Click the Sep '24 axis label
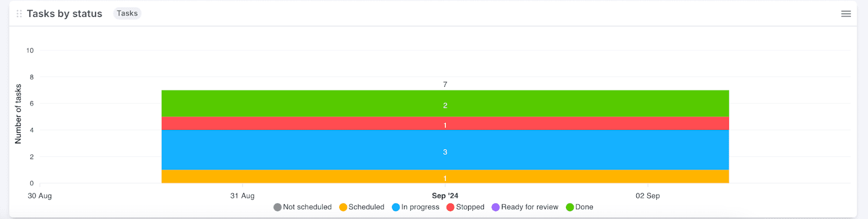This screenshot has width=868, height=219. [x=445, y=196]
